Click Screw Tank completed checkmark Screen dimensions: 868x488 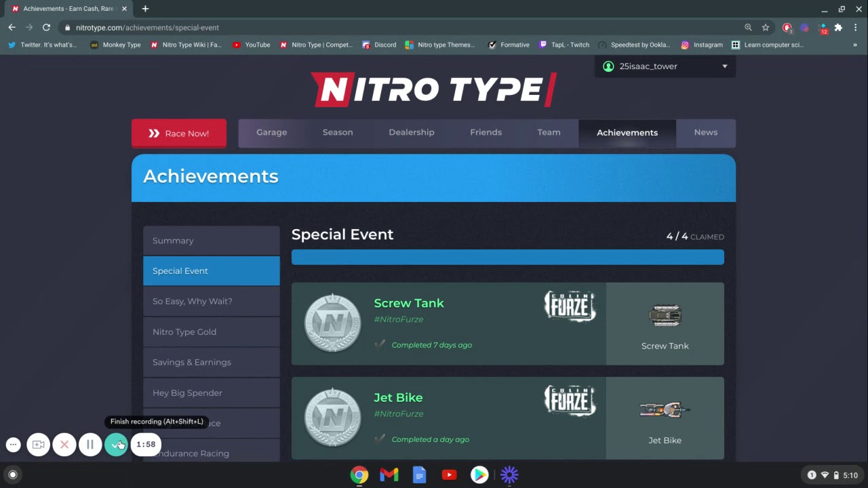click(x=380, y=345)
